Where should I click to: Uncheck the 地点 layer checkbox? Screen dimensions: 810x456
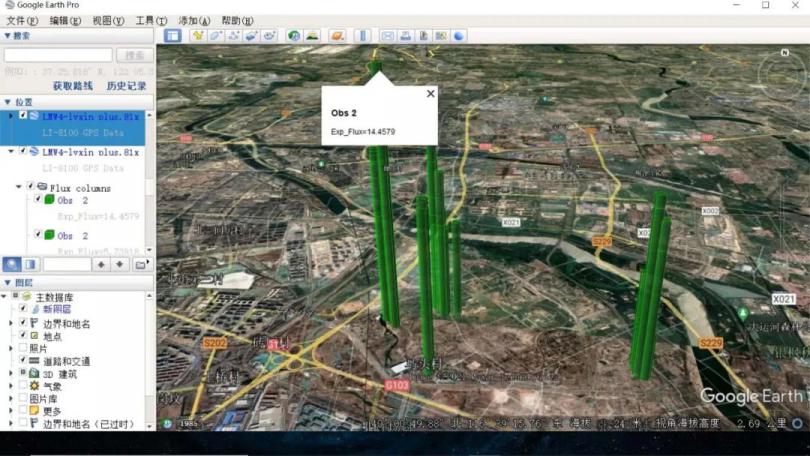tap(23, 335)
